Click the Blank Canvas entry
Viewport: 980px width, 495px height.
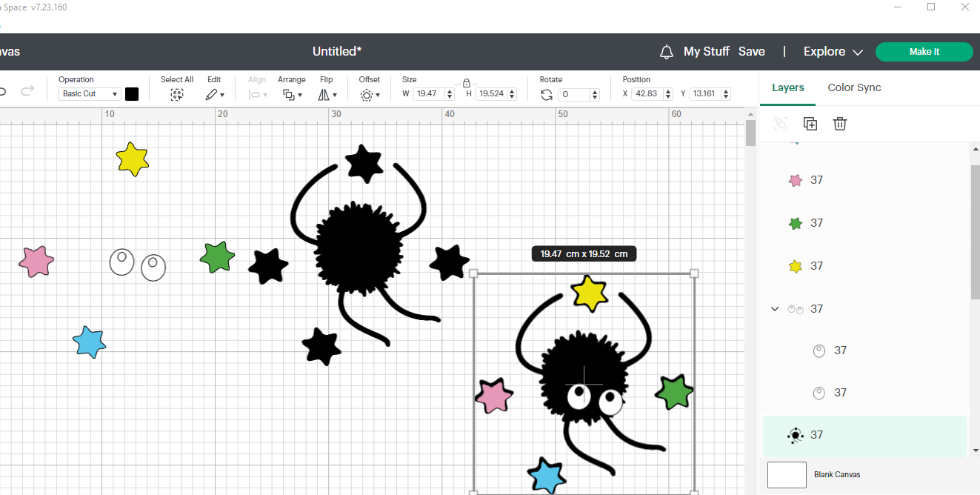point(837,474)
